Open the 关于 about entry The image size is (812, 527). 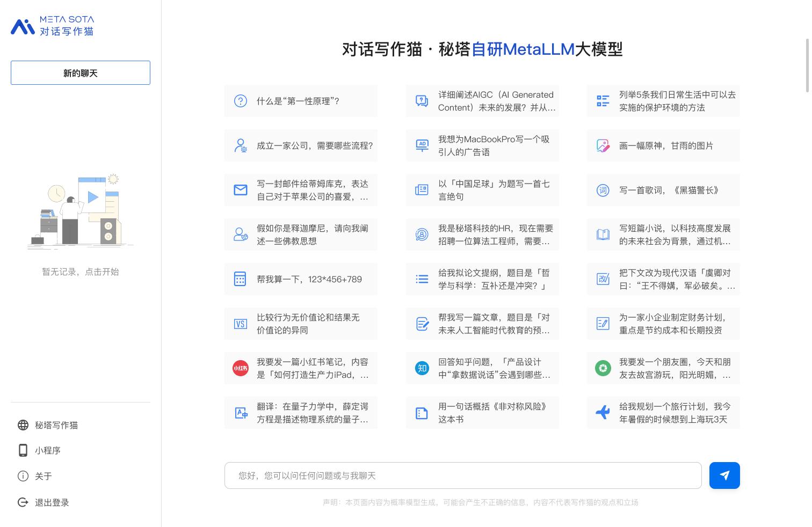43,476
